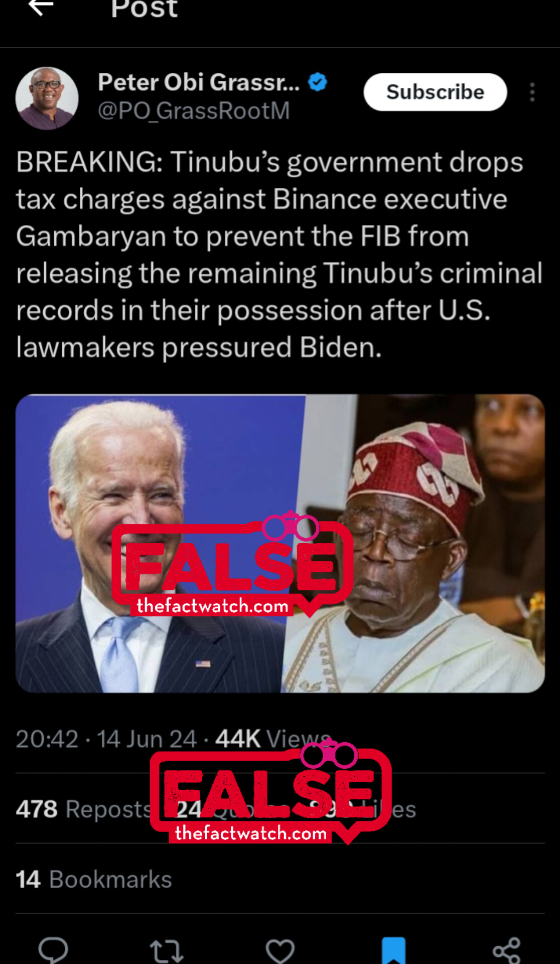The height and width of the screenshot is (964, 560).
Task: Tap the Post header title
Action: (x=145, y=8)
